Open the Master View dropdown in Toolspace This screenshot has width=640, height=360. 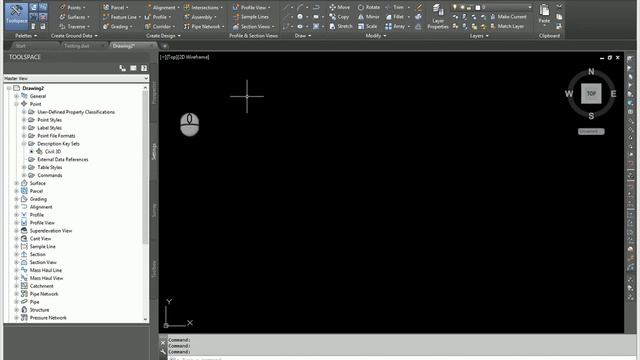click(76, 78)
